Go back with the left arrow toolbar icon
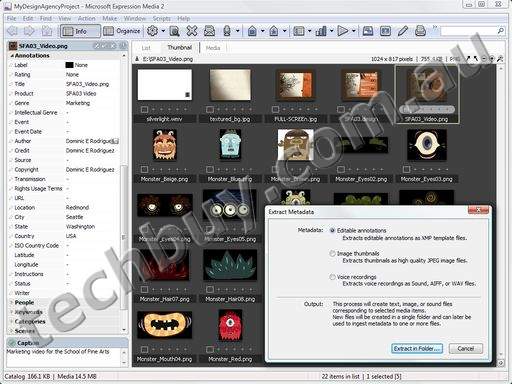This screenshot has height=384, width=512. click(x=12, y=31)
